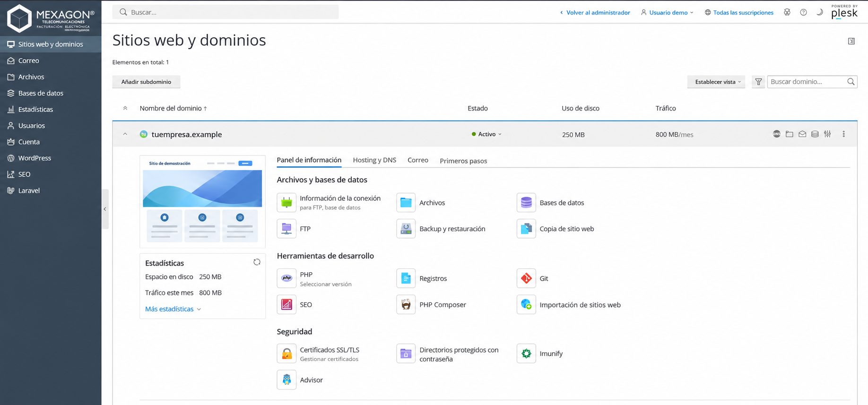This screenshot has width=868, height=405.
Task: Toggle dark mode with the moon icon
Action: pyautogui.click(x=819, y=12)
